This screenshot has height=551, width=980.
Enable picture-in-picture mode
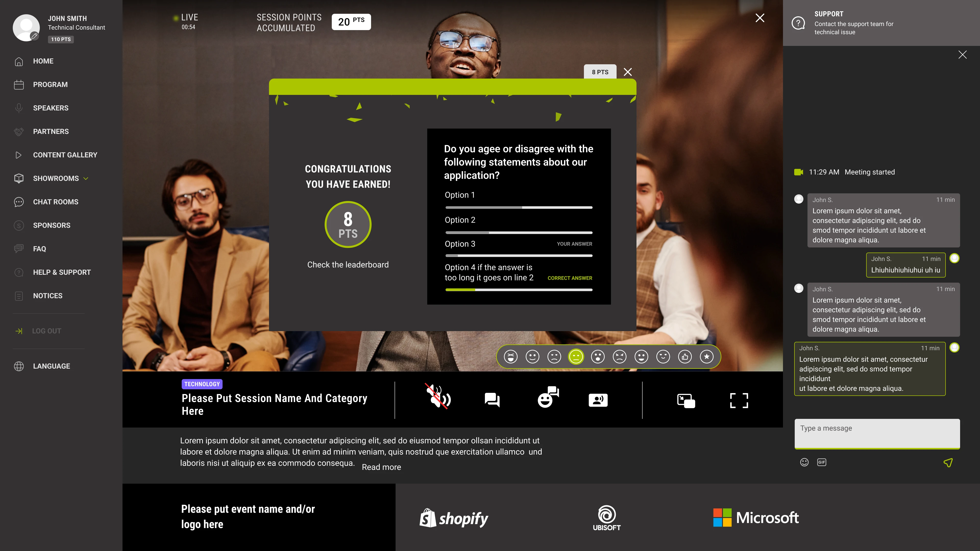(686, 401)
